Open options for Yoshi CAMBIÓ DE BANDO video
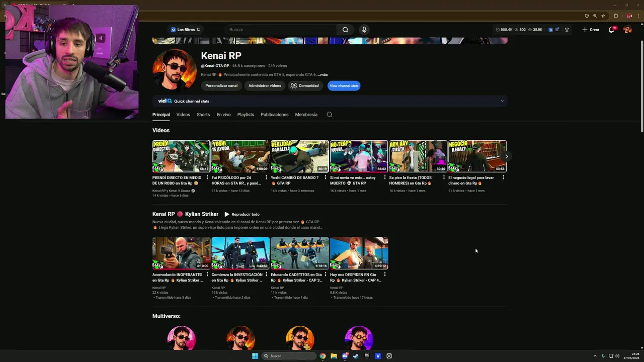The width and height of the screenshot is (644, 362). coord(325,177)
